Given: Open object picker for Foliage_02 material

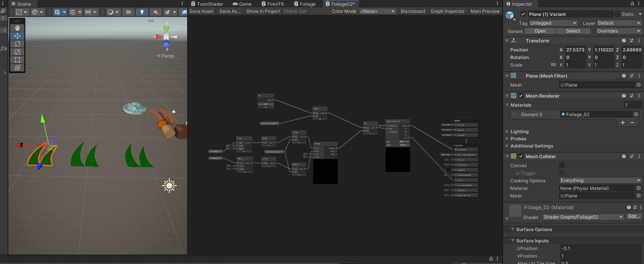Looking at the screenshot, I should point(636,114).
